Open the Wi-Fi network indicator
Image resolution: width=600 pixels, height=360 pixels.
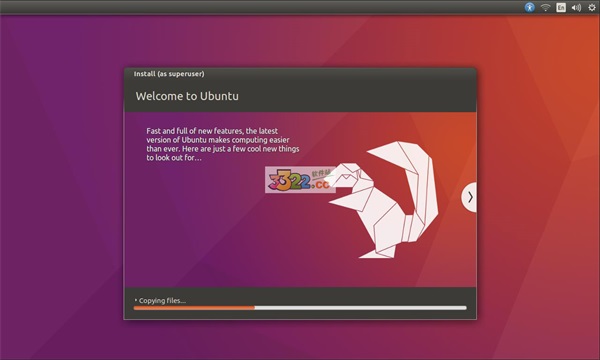(545, 7)
